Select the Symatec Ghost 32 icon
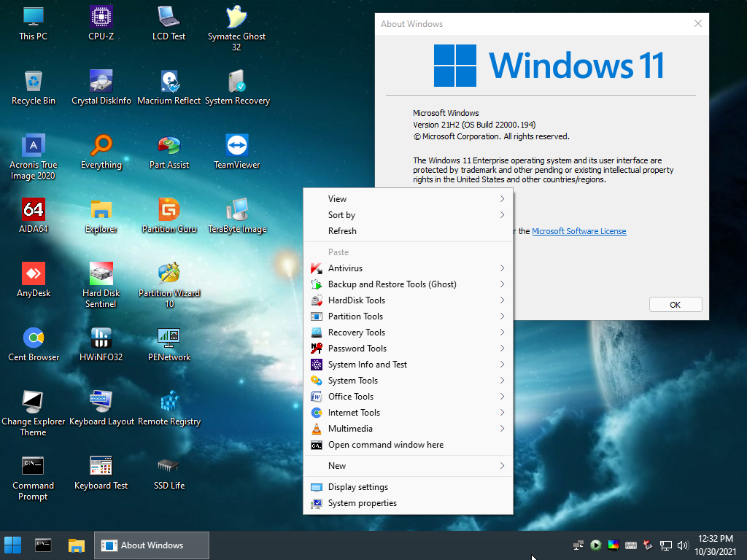 (236, 28)
